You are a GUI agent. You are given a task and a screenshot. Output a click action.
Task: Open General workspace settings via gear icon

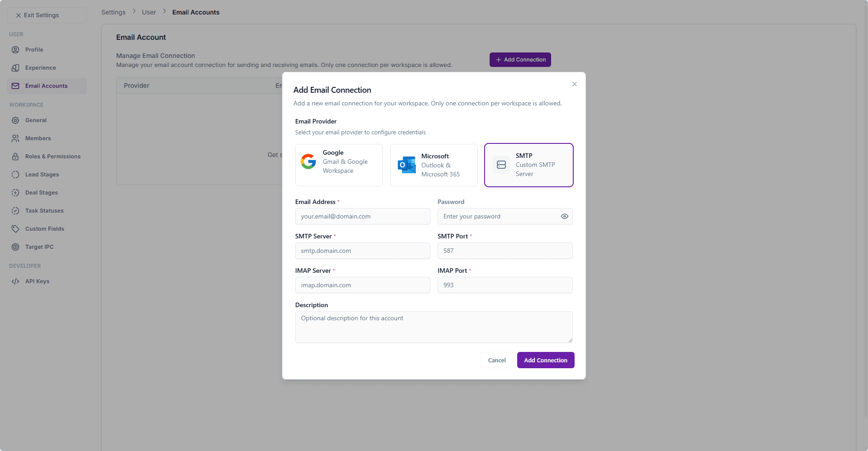(x=15, y=120)
